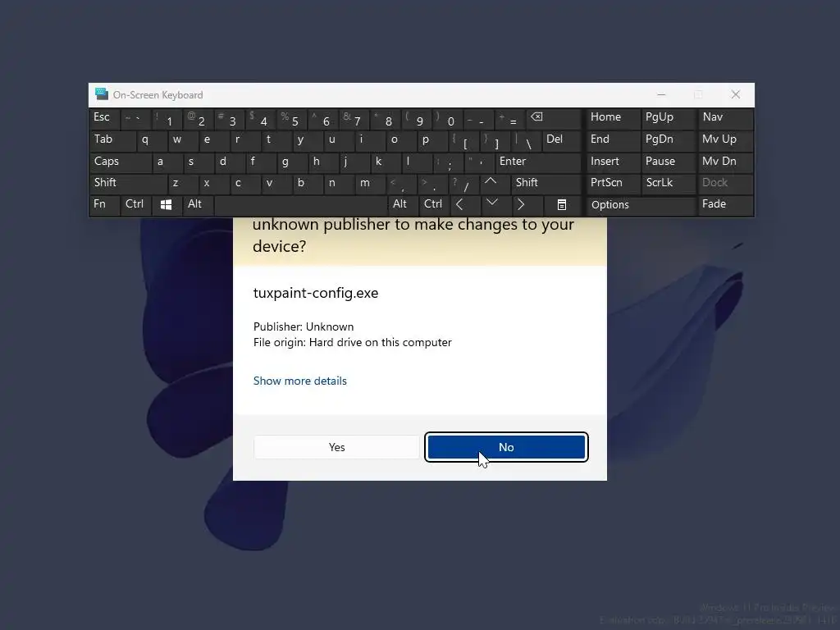Tap the PgDn key
This screenshot has height=630, width=840.
[668, 140]
